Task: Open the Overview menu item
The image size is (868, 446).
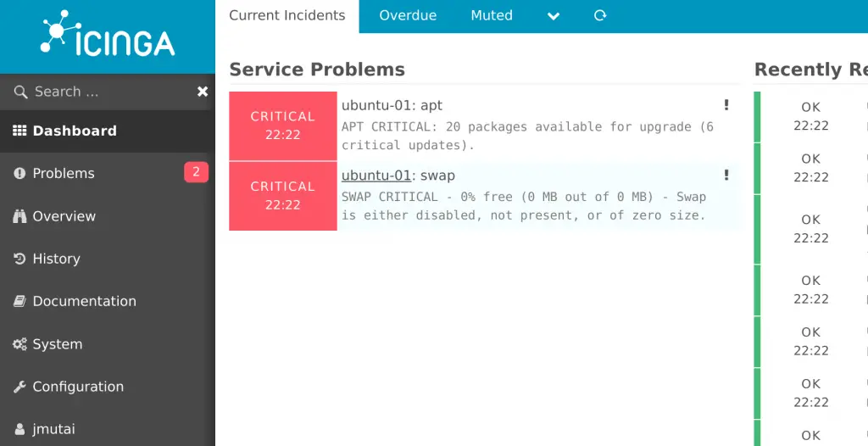Action: click(108, 216)
